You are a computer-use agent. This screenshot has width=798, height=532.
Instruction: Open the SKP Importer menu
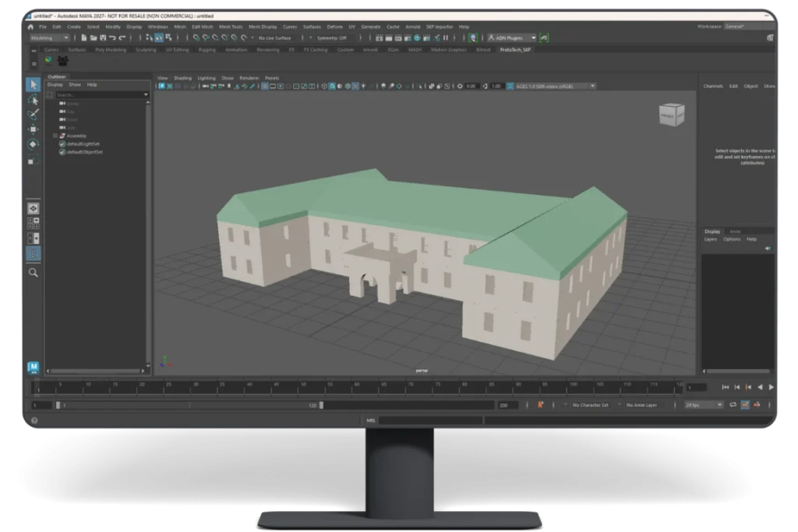[x=440, y=27]
